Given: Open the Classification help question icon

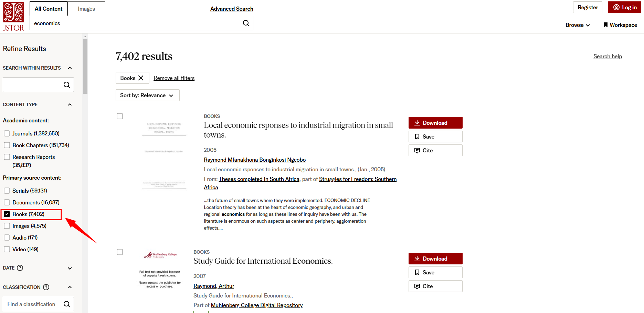Looking at the screenshot, I should click(46, 287).
